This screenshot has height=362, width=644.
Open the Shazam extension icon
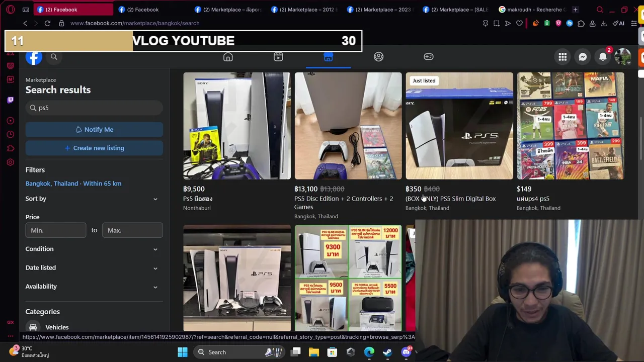[570, 23]
